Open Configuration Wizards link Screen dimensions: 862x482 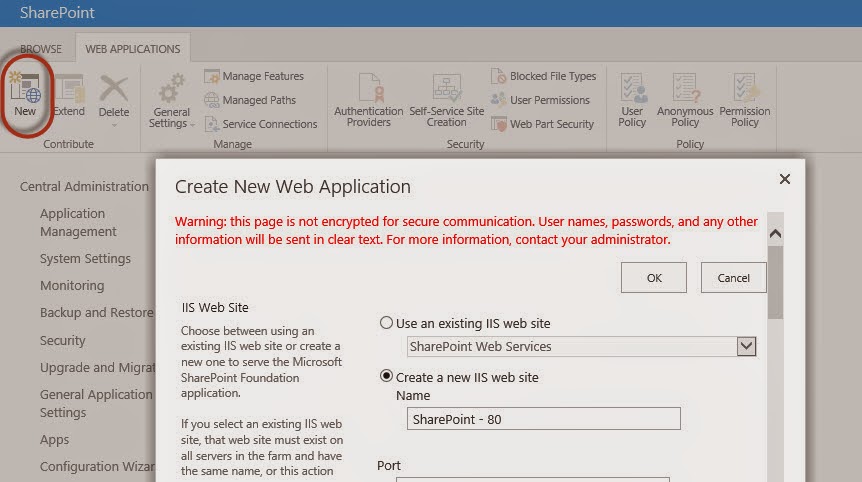[x=97, y=466]
